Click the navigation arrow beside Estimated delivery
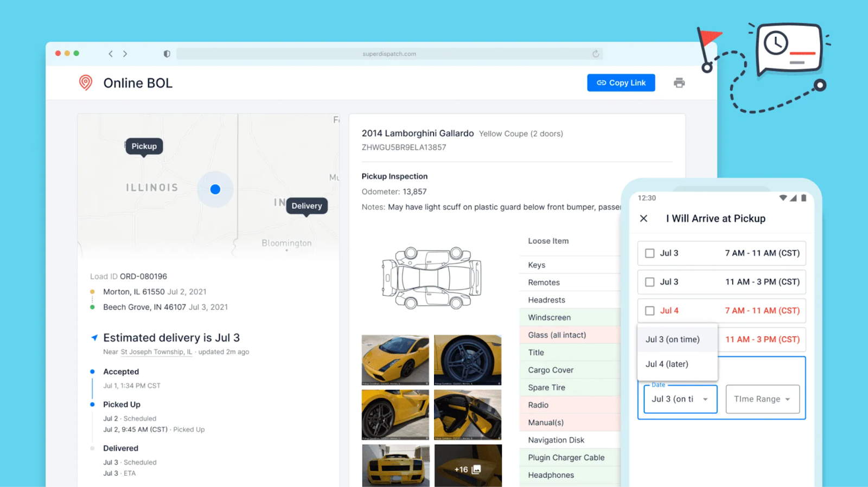The width and height of the screenshot is (868, 487). (94, 338)
